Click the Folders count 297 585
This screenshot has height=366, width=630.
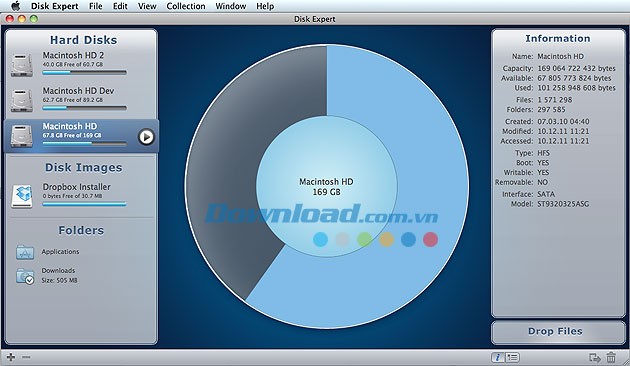[551, 109]
